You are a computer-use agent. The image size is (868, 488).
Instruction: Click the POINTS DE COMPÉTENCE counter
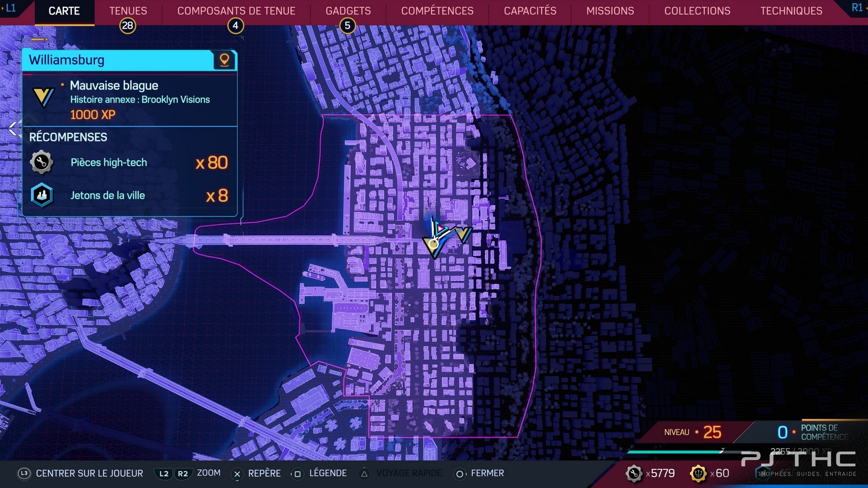click(813, 432)
